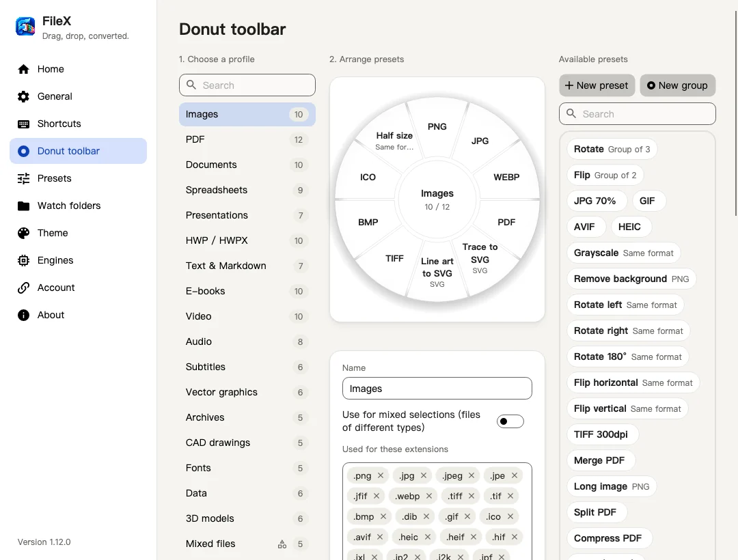Toggle Use for mixed selections switch
The image size is (738, 560).
point(510,421)
